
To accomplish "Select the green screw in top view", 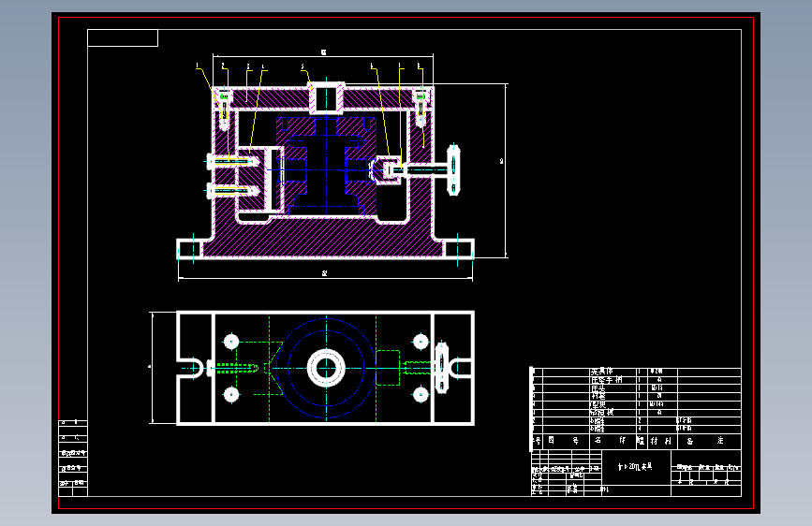I will click(236, 368).
